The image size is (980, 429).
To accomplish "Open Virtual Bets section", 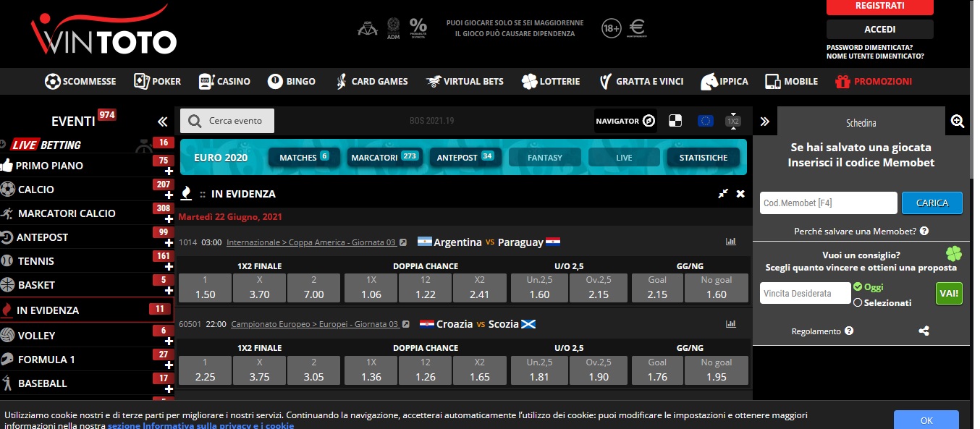I will point(465,82).
